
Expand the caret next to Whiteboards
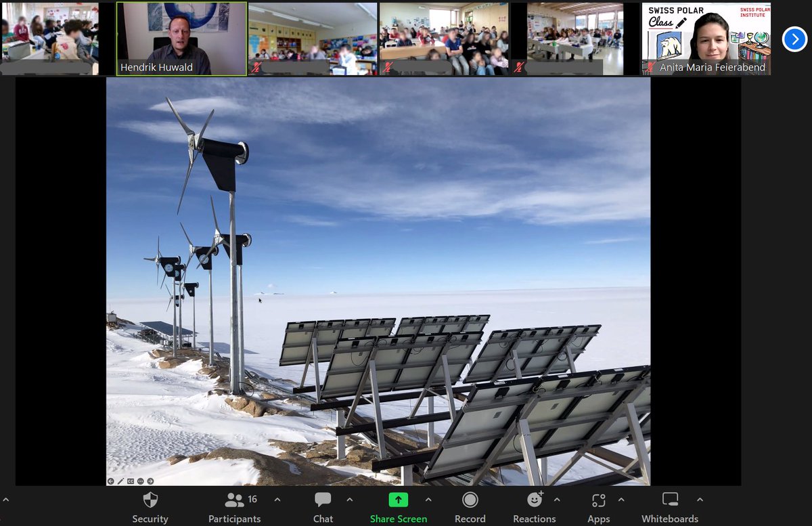tap(700, 500)
